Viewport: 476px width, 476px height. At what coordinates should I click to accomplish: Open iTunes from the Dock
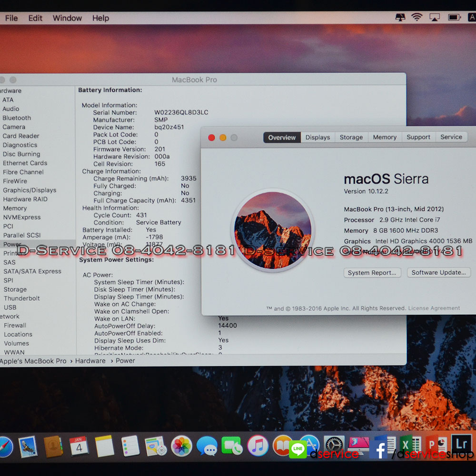[x=258, y=446]
